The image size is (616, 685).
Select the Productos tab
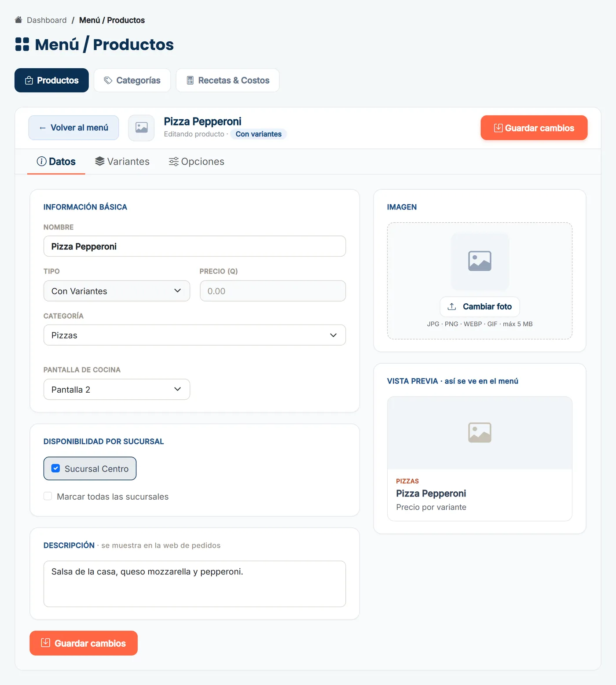coord(51,80)
